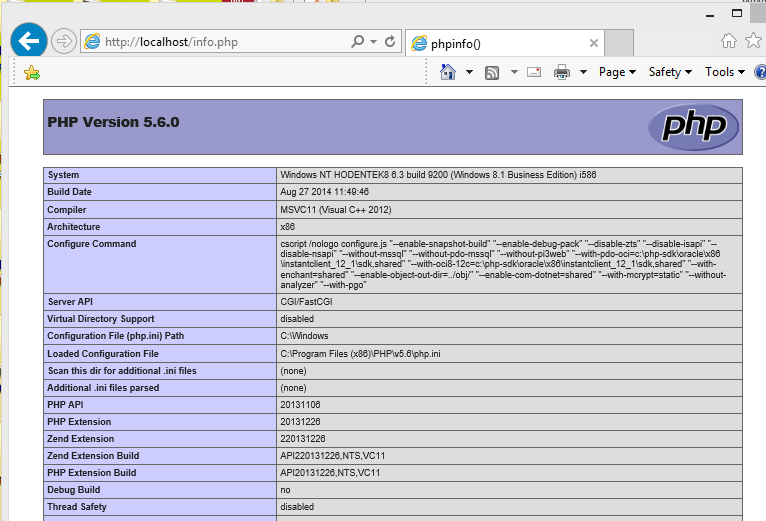Click the PHP Version 5.6.0 heading
The image size is (766, 521).
[x=113, y=122]
